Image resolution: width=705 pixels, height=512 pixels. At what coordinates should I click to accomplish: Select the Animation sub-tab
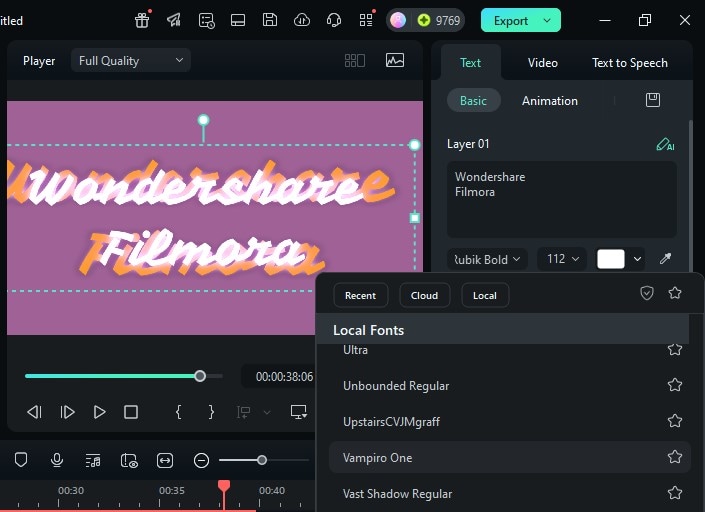pos(549,101)
